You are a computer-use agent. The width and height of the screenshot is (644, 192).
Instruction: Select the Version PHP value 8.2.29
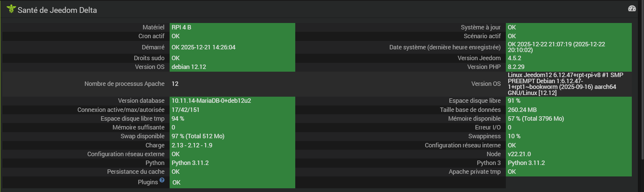[516, 67]
